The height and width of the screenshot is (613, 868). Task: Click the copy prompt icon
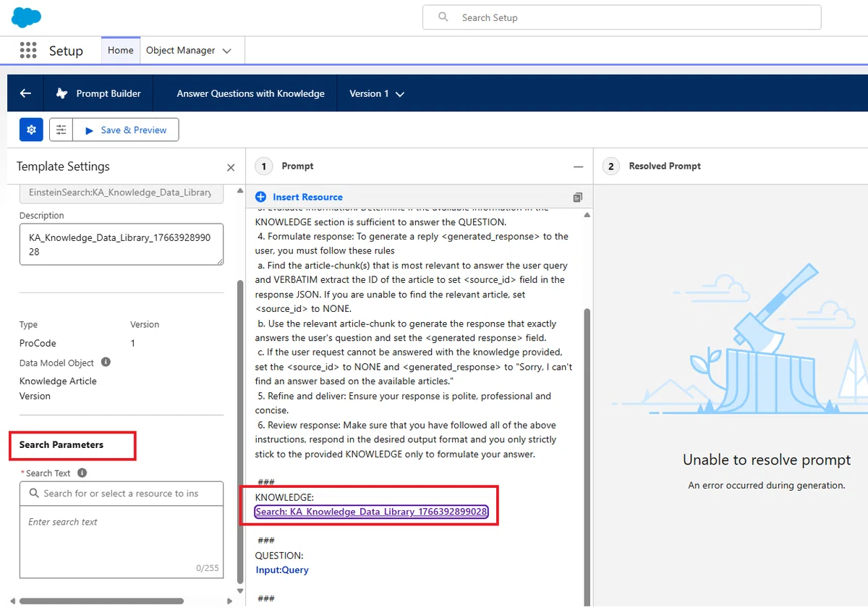point(577,197)
